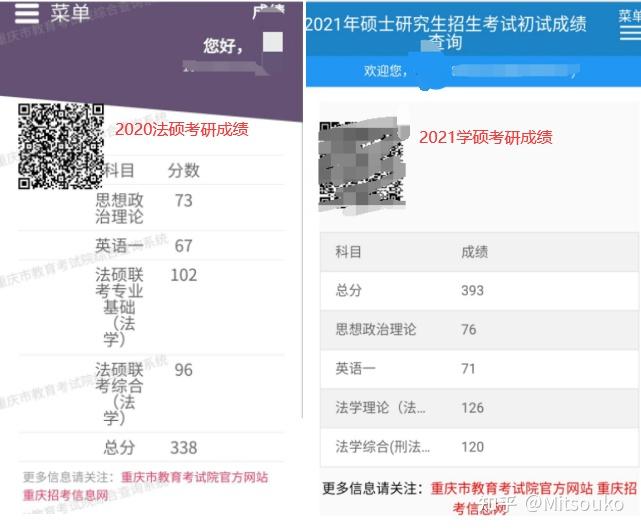Click the '科目' header in the right table
641x531 pixels.
(x=348, y=252)
